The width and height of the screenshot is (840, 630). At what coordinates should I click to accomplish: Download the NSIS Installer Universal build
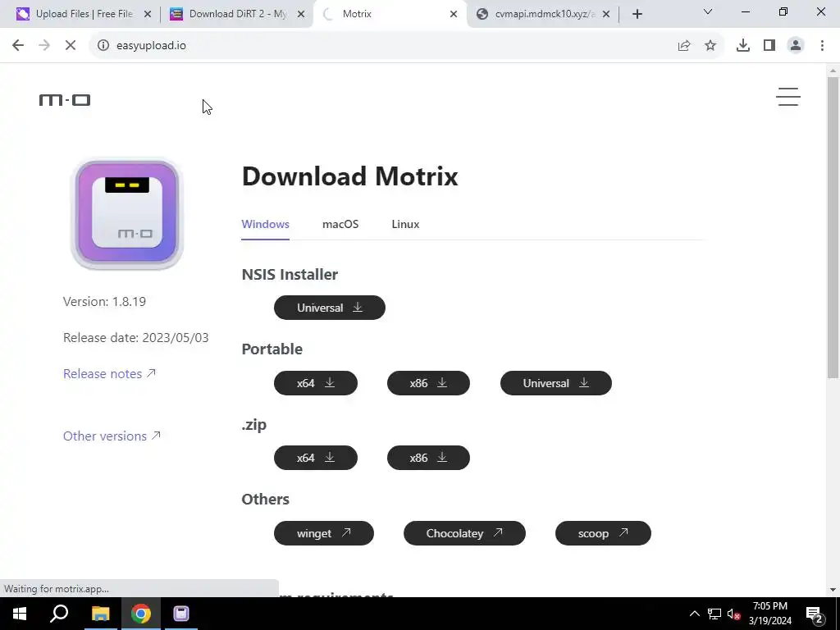tap(330, 308)
